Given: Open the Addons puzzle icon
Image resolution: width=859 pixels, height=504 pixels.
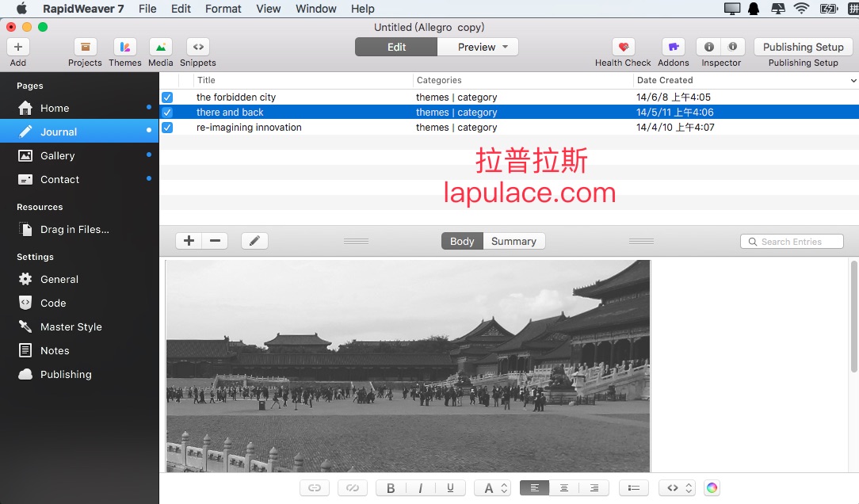Looking at the screenshot, I should point(674,47).
